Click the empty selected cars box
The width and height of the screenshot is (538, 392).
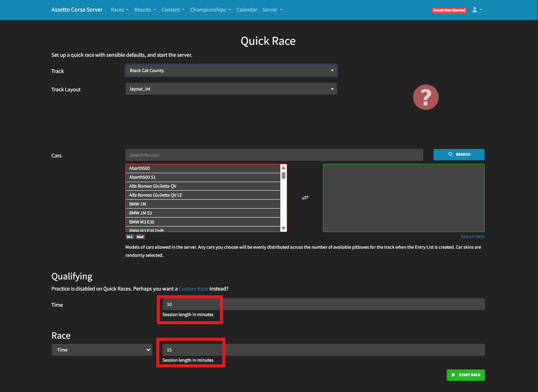[x=404, y=198]
